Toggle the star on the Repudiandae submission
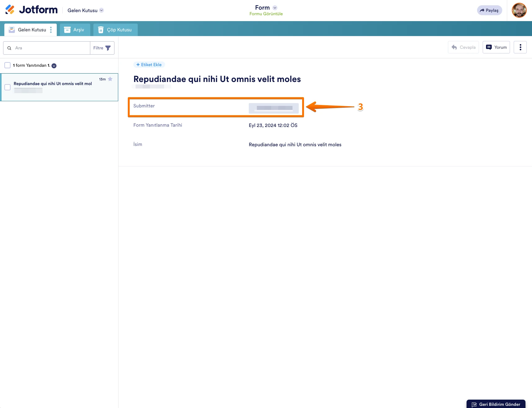Screen dimensions: 532x408 click(x=110, y=79)
